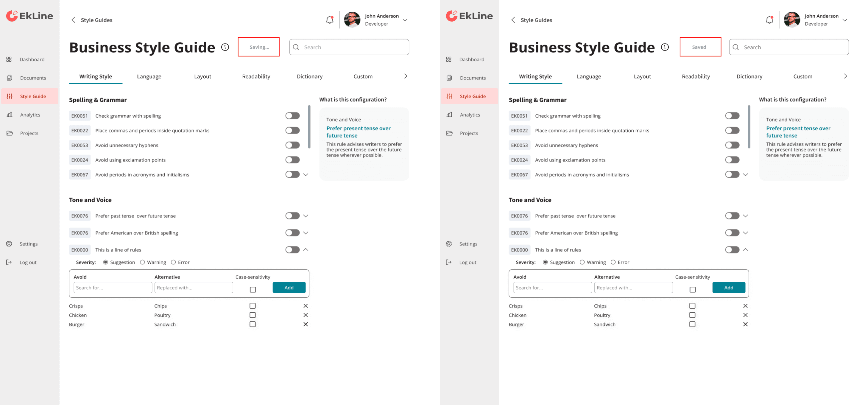Delete the Burger row in the Saved view

tap(745, 324)
